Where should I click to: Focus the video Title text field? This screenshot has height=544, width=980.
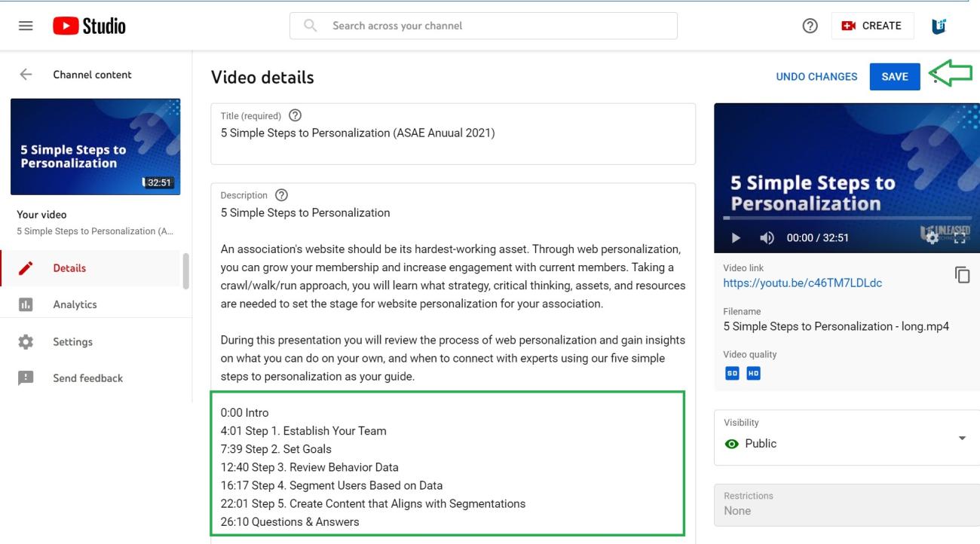point(453,134)
